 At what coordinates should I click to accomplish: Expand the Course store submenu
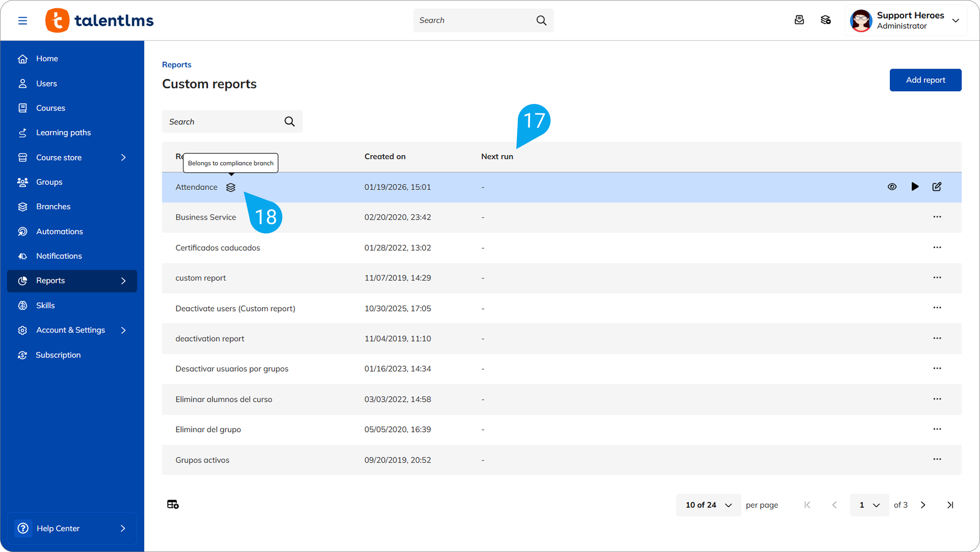click(x=123, y=158)
